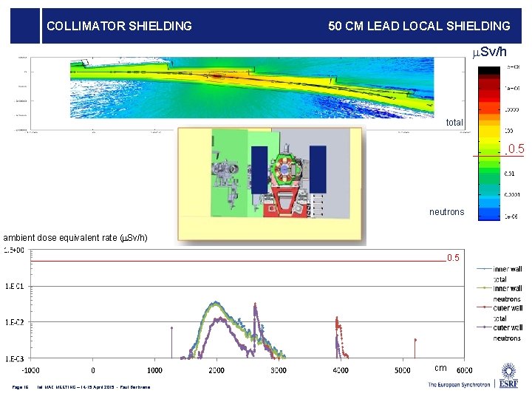Click the 50 CM LEAD LOCAL SHIELDING heading

tap(419, 26)
